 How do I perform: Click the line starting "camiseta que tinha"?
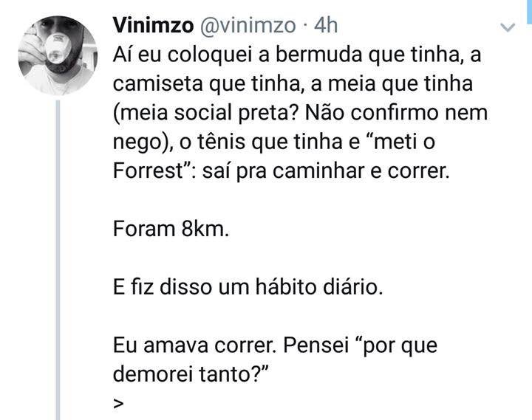pos(293,83)
